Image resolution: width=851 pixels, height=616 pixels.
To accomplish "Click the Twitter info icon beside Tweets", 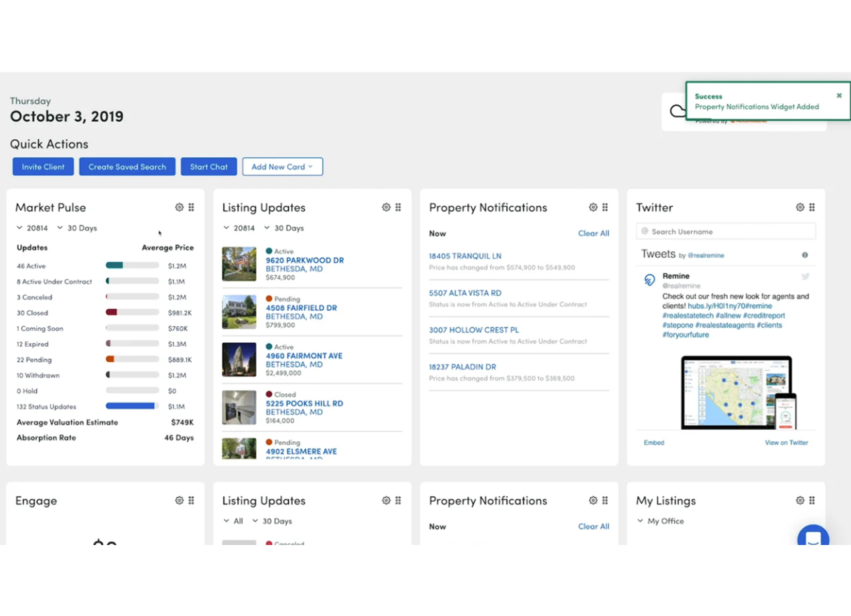I will click(805, 255).
